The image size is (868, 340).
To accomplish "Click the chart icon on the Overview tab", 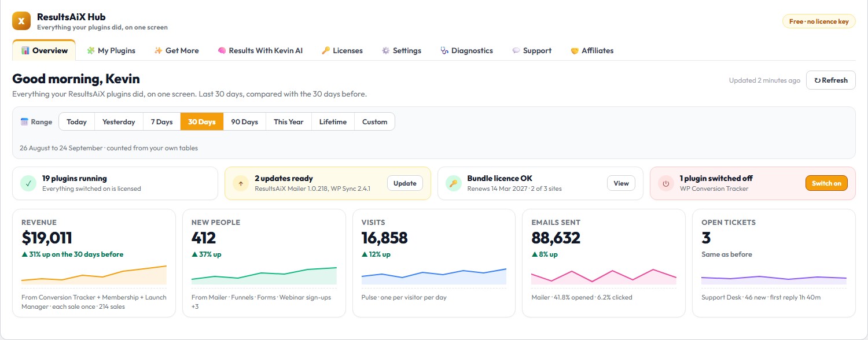I will coord(25,50).
